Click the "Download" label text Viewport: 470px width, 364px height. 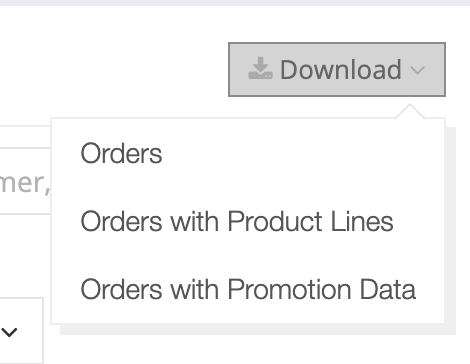tap(341, 70)
